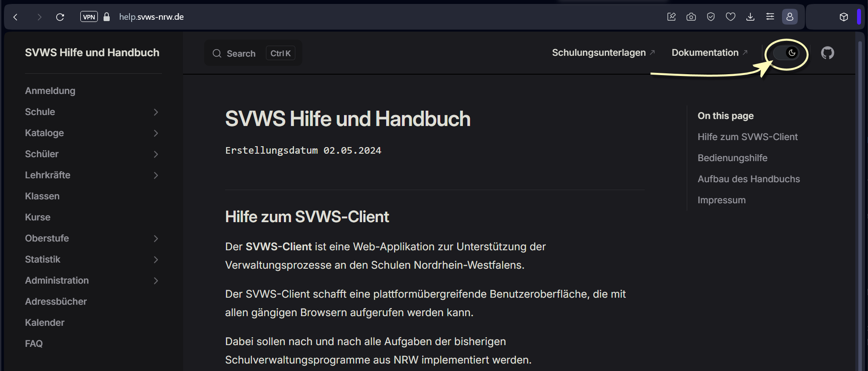The image size is (868, 371).
Task: Click Statistik sidebar label
Action: (43, 259)
